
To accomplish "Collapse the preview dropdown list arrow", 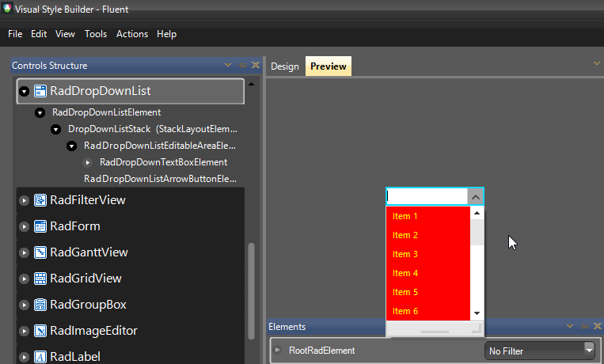I will click(475, 197).
